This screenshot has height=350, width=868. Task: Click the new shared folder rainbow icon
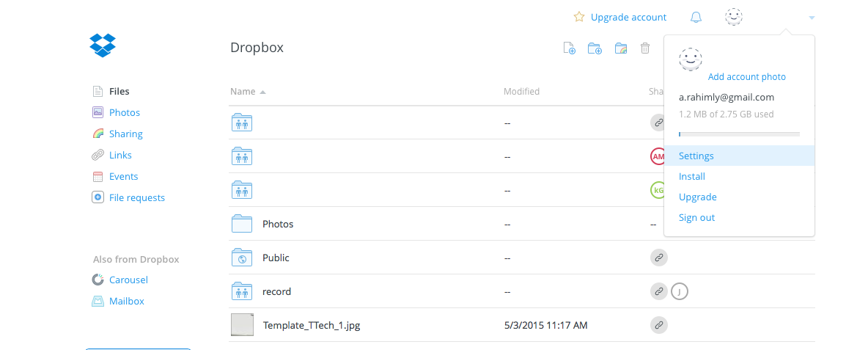621,48
